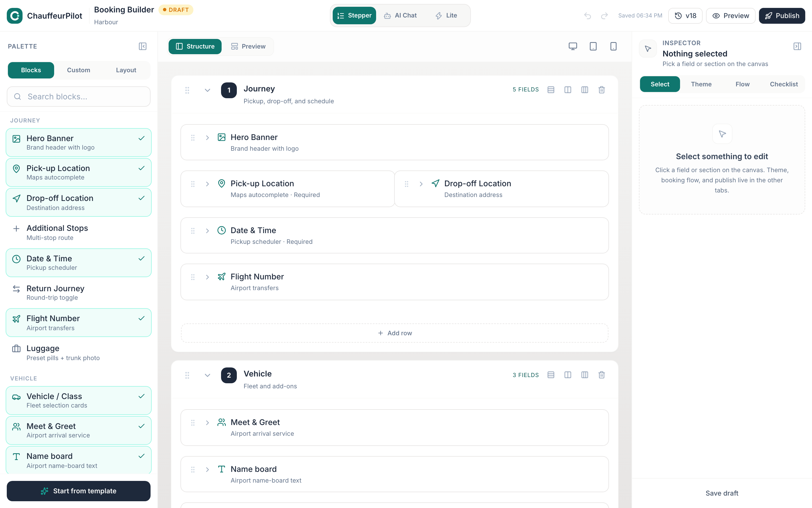Toggle Date & Time palette block
The image size is (812, 508).
[x=78, y=263]
